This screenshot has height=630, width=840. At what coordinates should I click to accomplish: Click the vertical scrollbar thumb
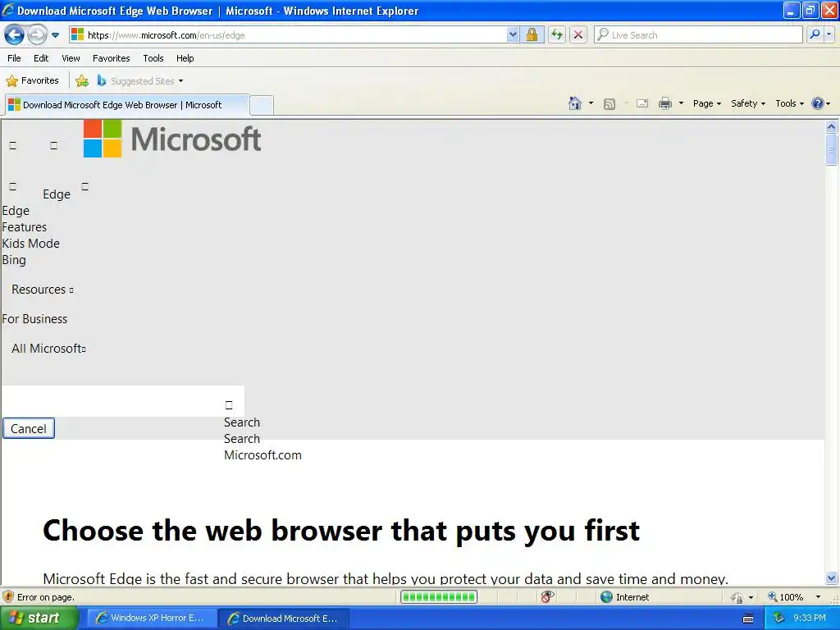click(832, 150)
